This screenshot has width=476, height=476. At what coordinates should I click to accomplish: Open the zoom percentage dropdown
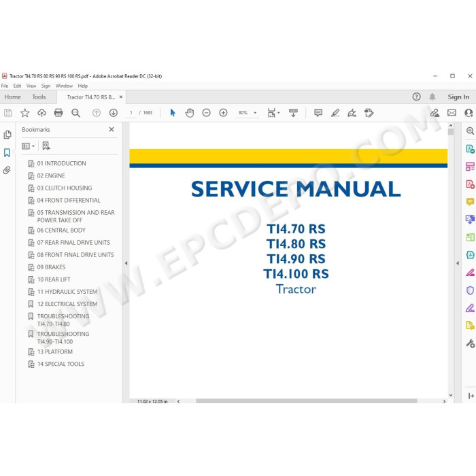[x=255, y=113]
